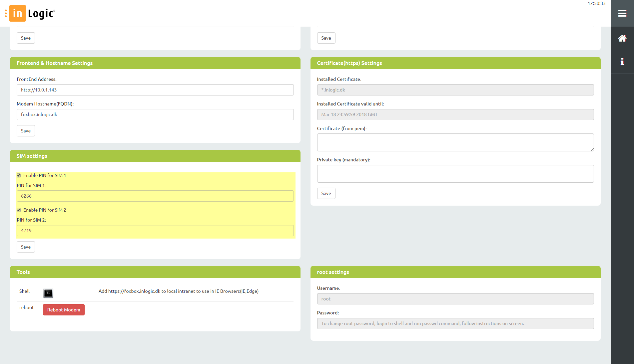Screen dimensions: 634x364
Task: Save the Certificate(https) settings
Action: click(x=326, y=193)
